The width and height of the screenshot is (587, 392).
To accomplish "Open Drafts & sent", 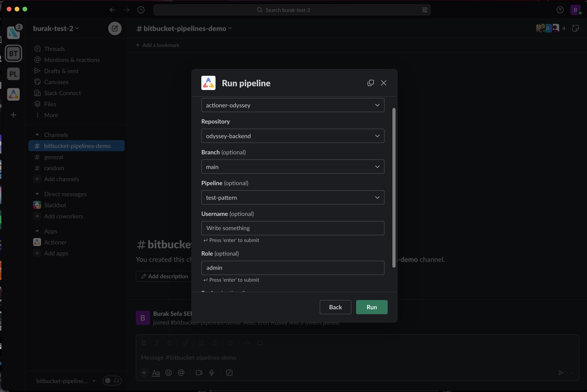I will tap(77, 71).
